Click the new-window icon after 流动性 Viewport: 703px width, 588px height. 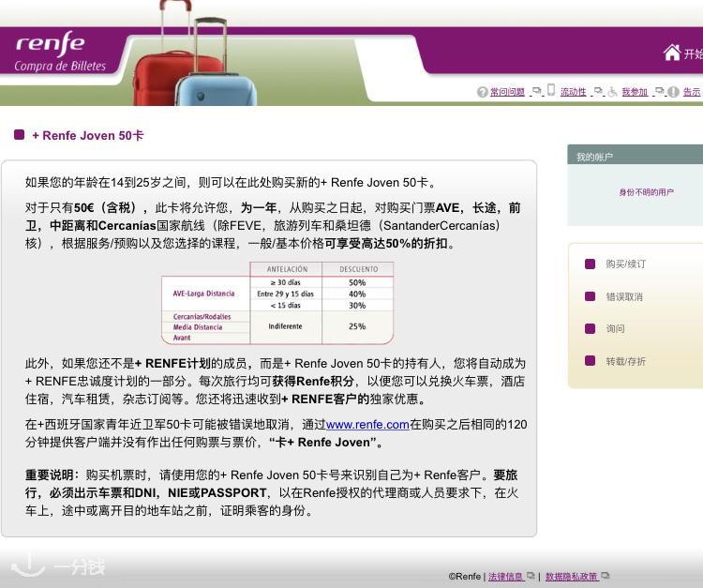(598, 91)
